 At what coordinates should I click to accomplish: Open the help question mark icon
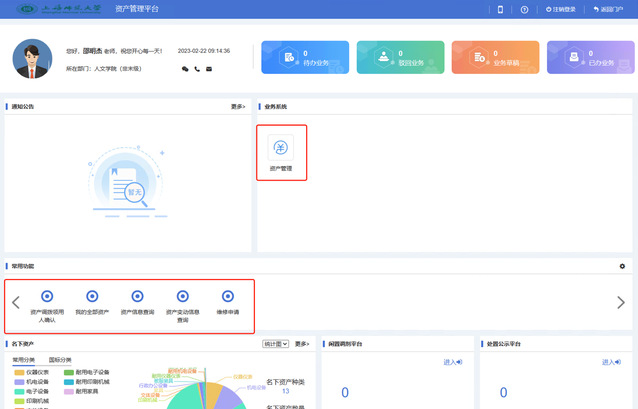[524, 9]
